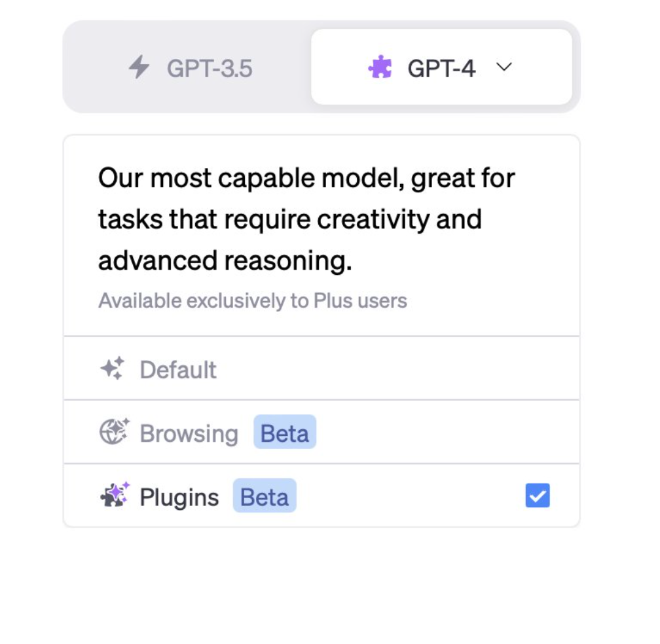Uncheck the Plugins checkbox
This screenshot has width=660, height=644.
pos(537,496)
